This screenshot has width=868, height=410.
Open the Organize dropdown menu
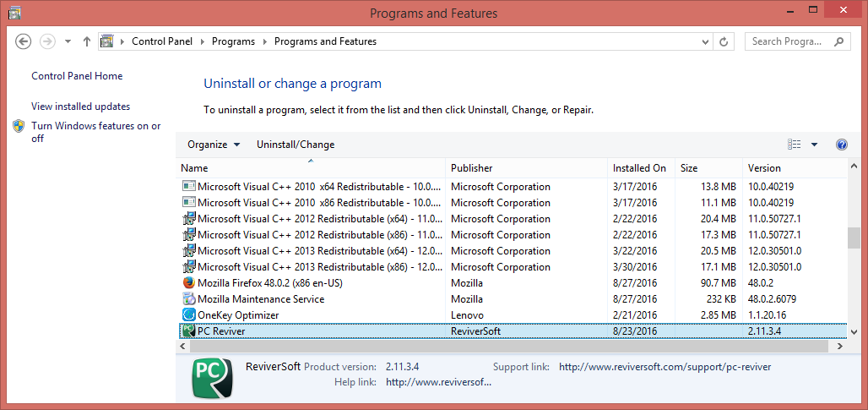point(214,145)
